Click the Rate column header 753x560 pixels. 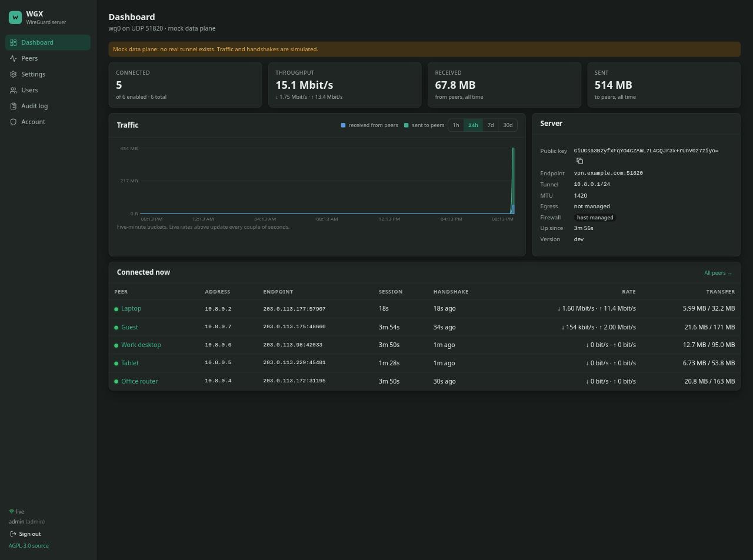629,292
